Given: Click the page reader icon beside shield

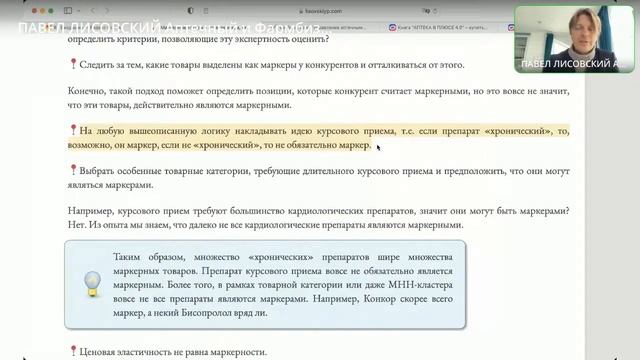Looking at the screenshot, I should (206, 11).
